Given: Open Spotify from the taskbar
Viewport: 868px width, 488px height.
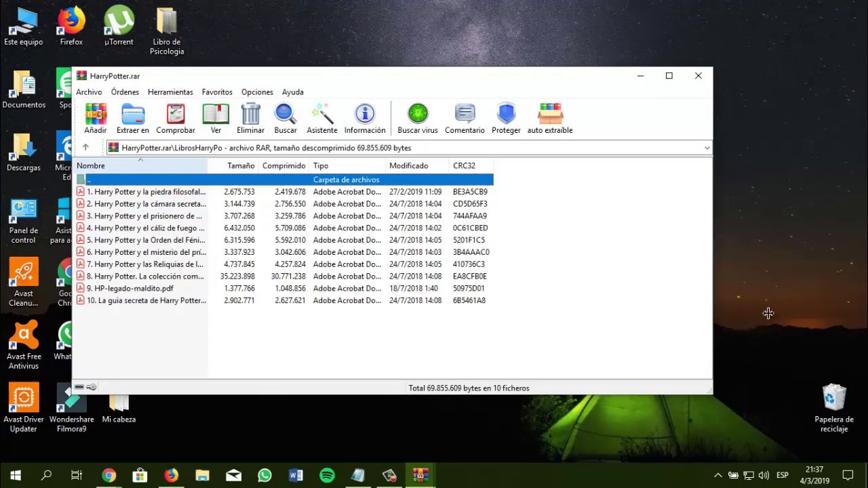Looking at the screenshot, I should coord(327,475).
